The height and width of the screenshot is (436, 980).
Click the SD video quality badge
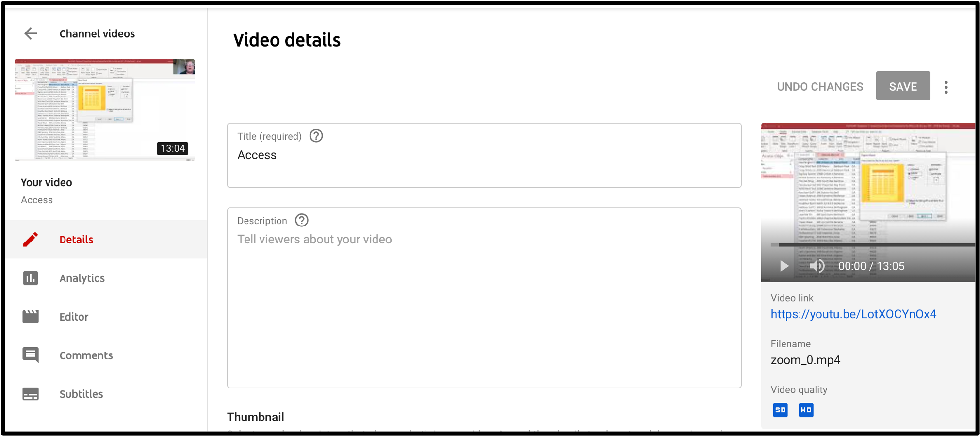780,409
